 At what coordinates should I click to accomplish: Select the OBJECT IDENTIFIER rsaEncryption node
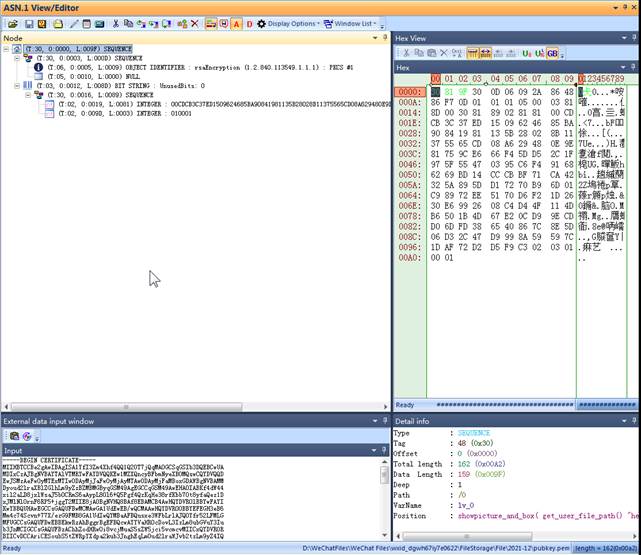coord(150,68)
